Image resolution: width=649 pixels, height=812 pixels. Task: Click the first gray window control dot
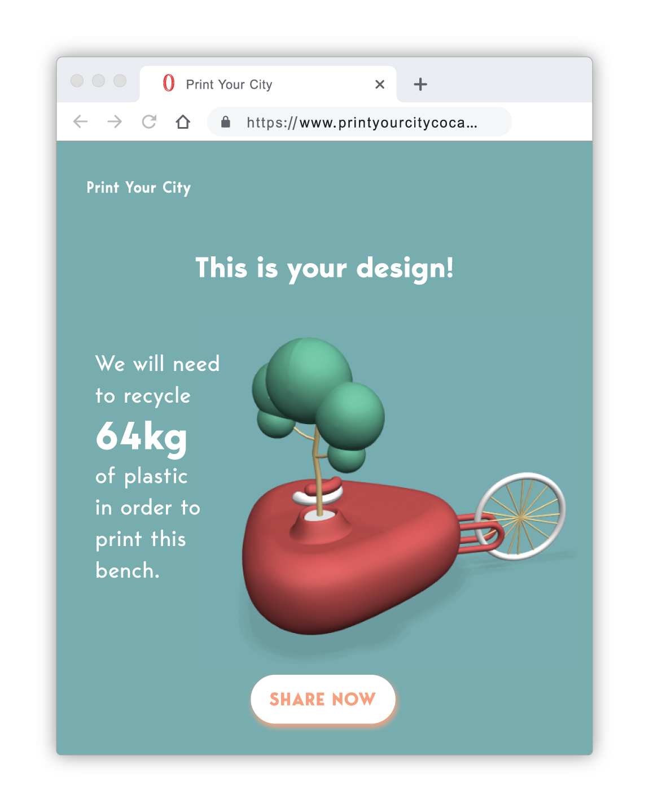pyautogui.click(x=77, y=81)
